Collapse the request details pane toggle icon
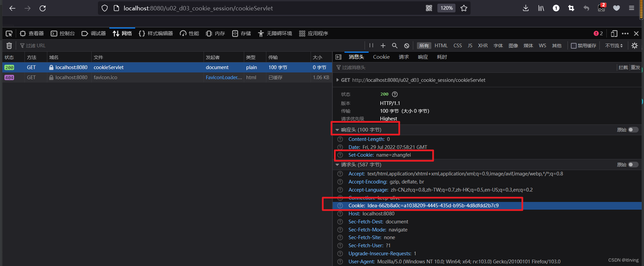644x266 pixels. click(x=338, y=57)
